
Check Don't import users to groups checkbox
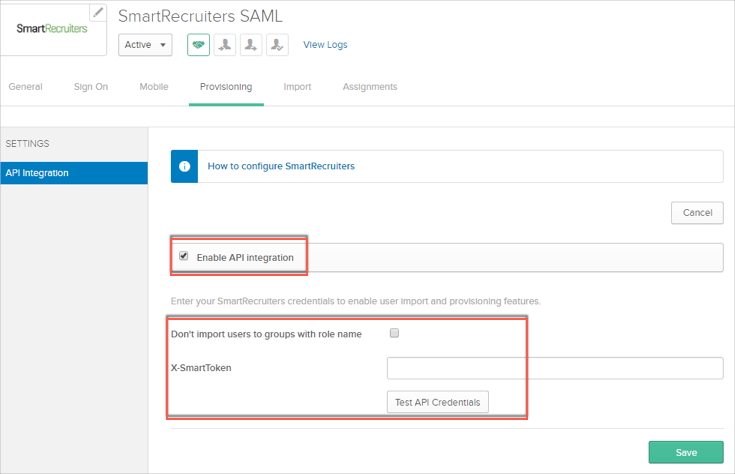394,333
